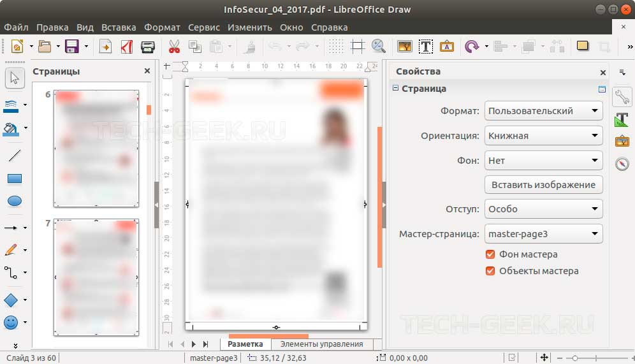
Task: Select the Curve pencil tool
Action: coord(11,250)
